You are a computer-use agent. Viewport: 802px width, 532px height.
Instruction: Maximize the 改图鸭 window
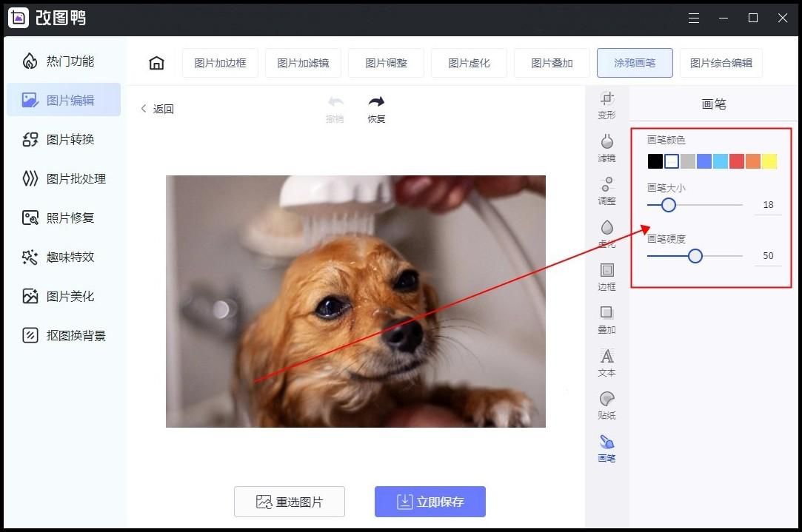pos(753,18)
